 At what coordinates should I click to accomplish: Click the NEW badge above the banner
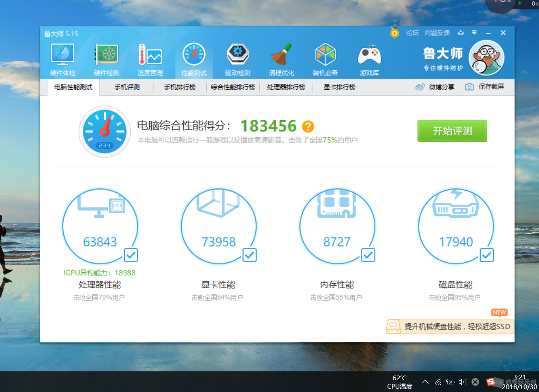(499, 312)
